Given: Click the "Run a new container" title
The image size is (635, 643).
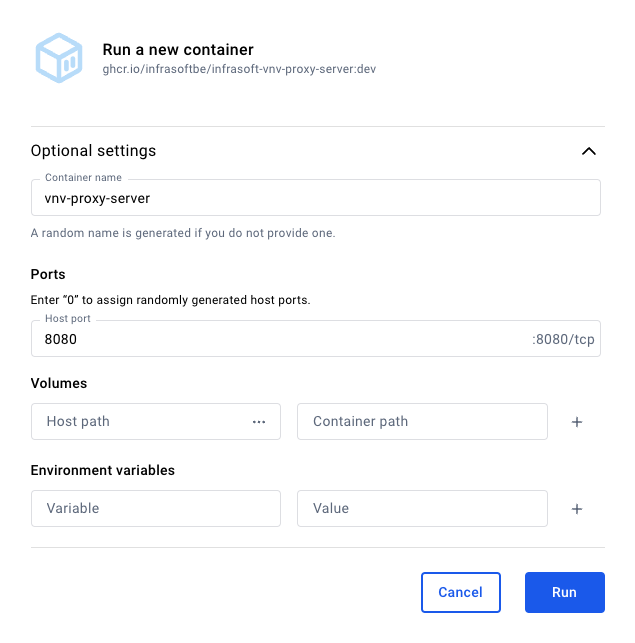Looking at the screenshot, I should 178,50.
